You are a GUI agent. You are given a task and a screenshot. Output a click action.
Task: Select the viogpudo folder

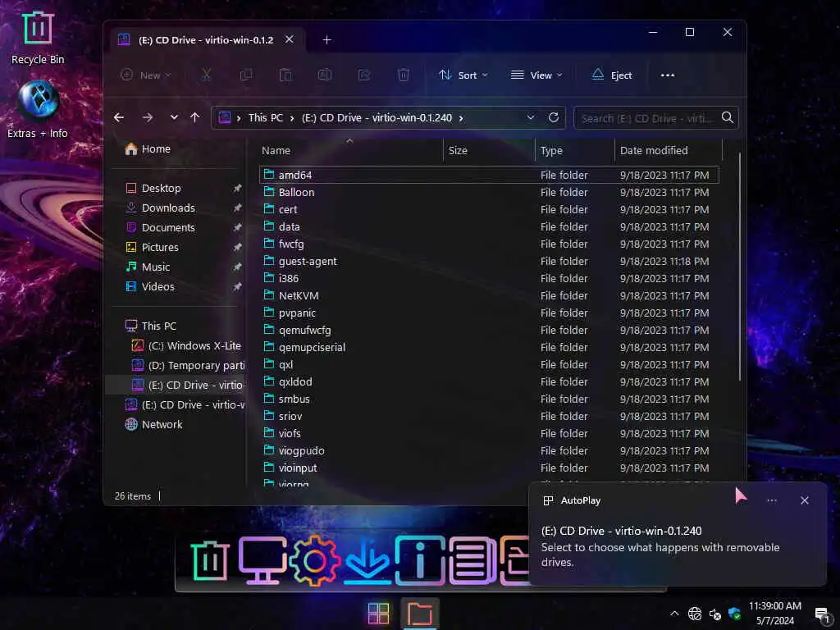click(489, 450)
